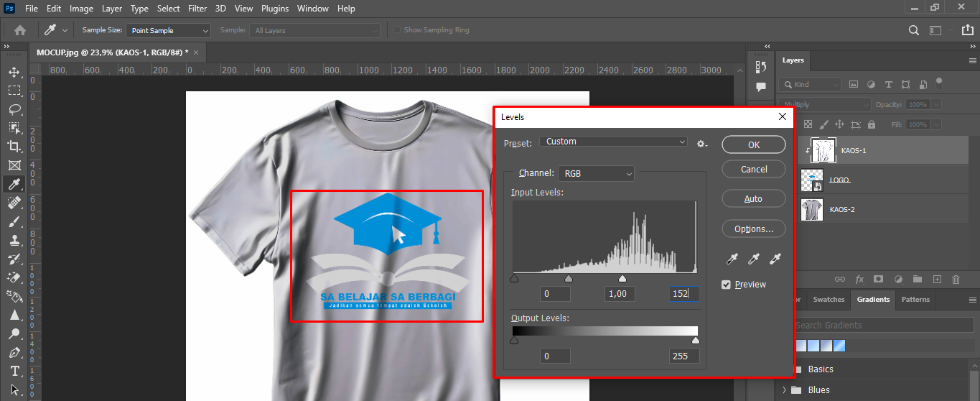Select the Move tool

[x=14, y=72]
